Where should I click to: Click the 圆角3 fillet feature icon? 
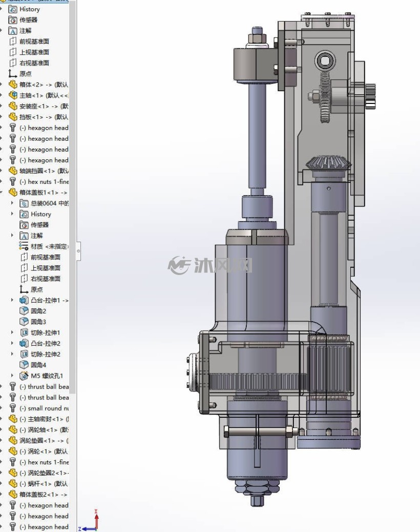pyautogui.click(x=24, y=322)
